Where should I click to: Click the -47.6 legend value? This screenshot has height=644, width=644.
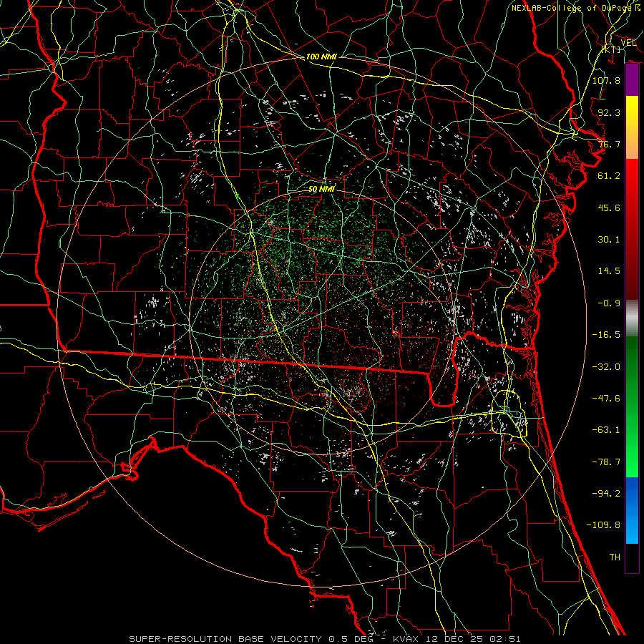[x=606, y=399]
